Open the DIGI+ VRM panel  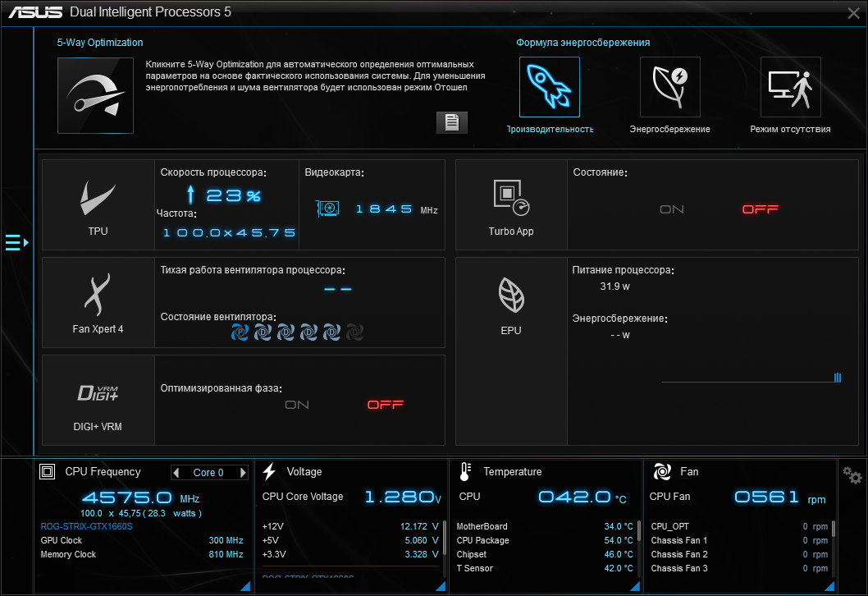98,400
